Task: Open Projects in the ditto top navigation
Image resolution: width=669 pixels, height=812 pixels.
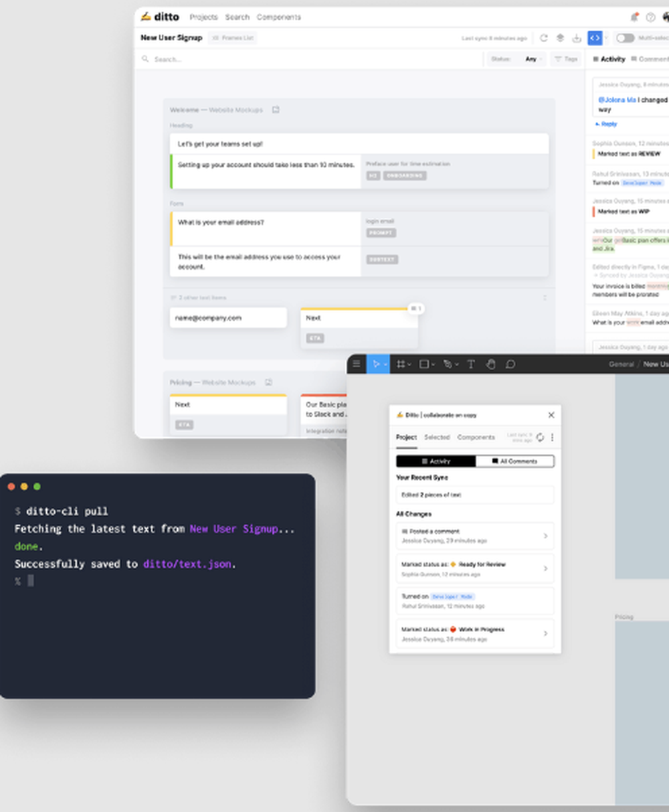Action: pos(203,17)
